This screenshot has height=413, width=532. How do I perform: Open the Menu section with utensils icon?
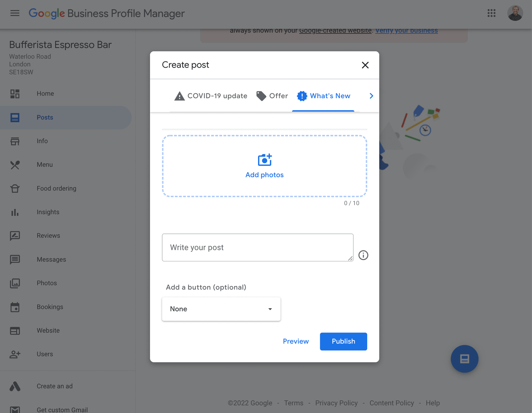coord(45,165)
